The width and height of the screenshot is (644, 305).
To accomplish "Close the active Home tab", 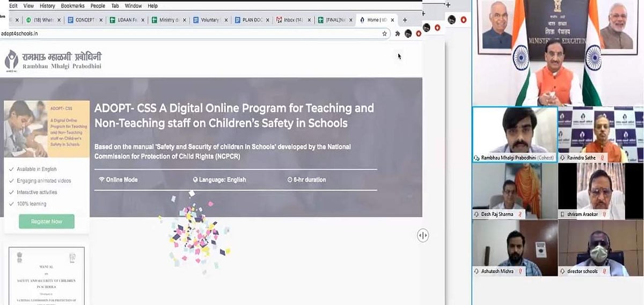I will pos(391,20).
